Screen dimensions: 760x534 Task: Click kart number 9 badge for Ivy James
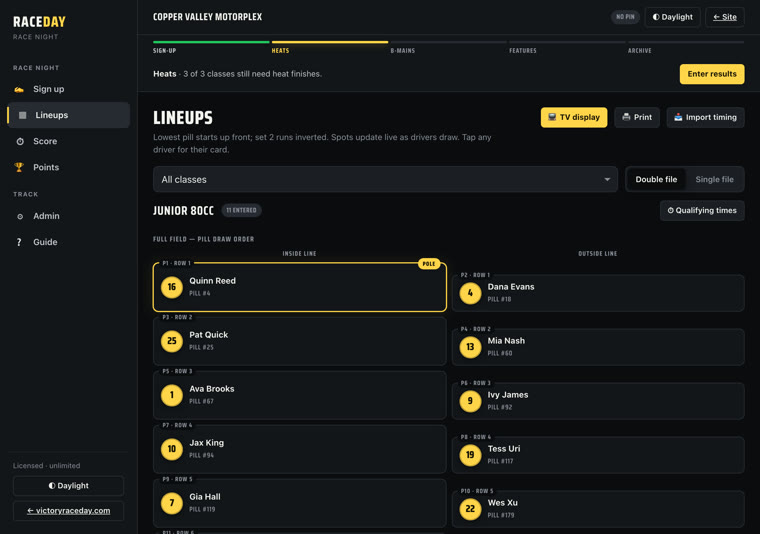pyautogui.click(x=470, y=401)
